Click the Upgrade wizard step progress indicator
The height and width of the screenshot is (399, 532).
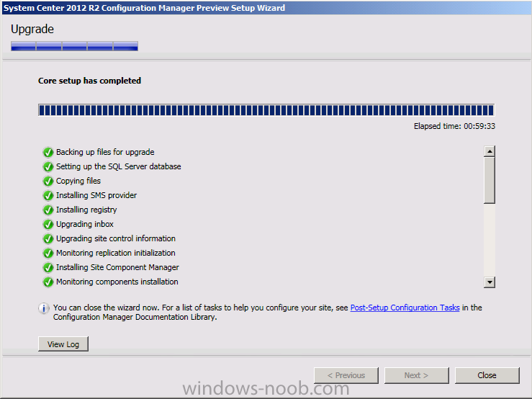pyautogui.click(x=74, y=46)
